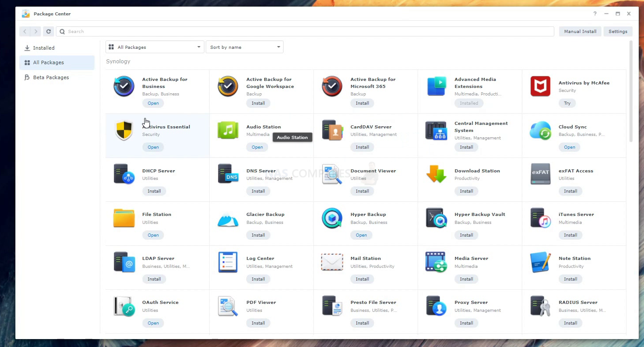Click the Manual Install button
This screenshot has height=347, width=644.
(x=580, y=31)
